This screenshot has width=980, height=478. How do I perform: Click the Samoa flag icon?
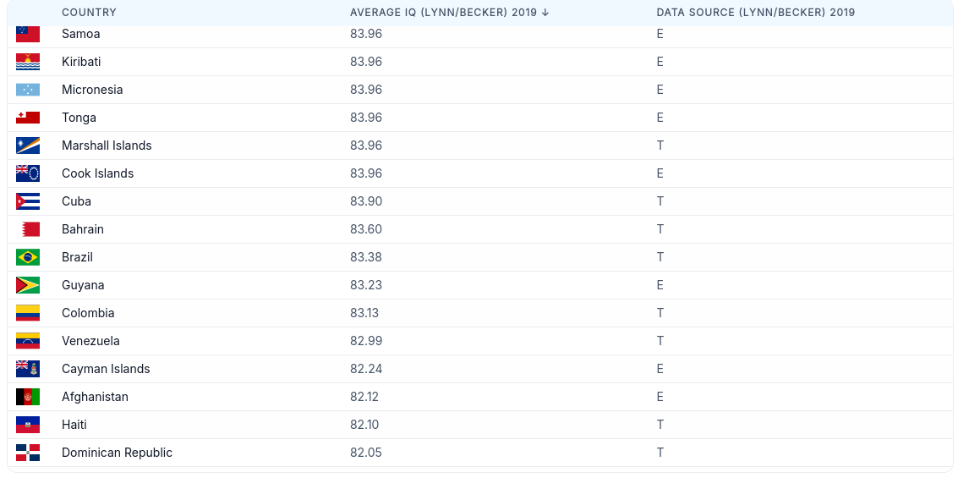click(28, 34)
